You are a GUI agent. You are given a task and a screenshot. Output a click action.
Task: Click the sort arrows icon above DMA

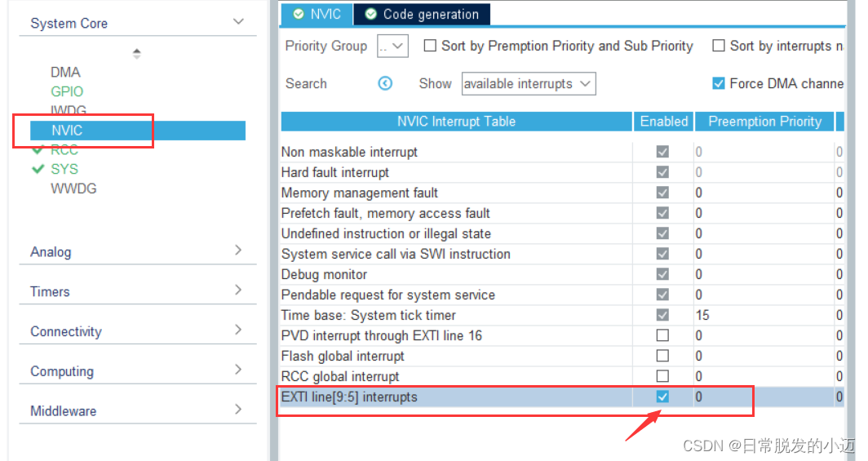tap(137, 54)
